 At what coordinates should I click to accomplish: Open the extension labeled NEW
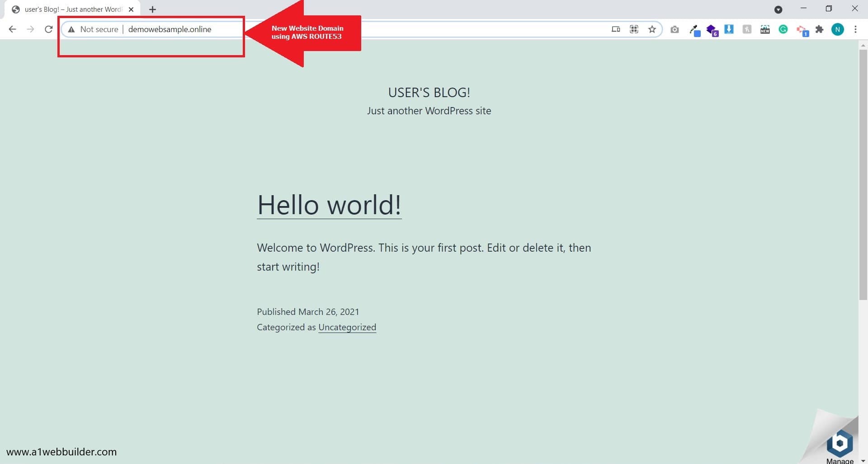[765, 29]
